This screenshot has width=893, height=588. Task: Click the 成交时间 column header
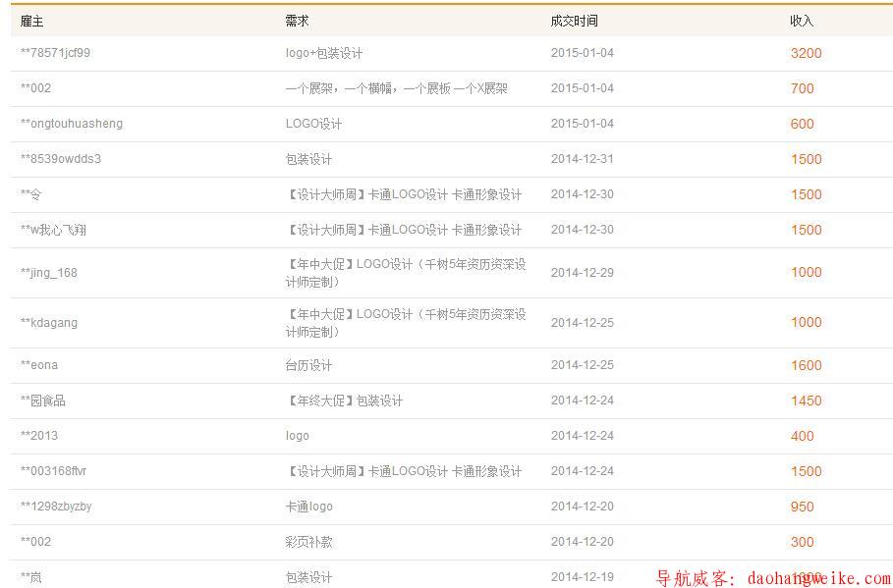pyautogui.click(x=574, y=22)
